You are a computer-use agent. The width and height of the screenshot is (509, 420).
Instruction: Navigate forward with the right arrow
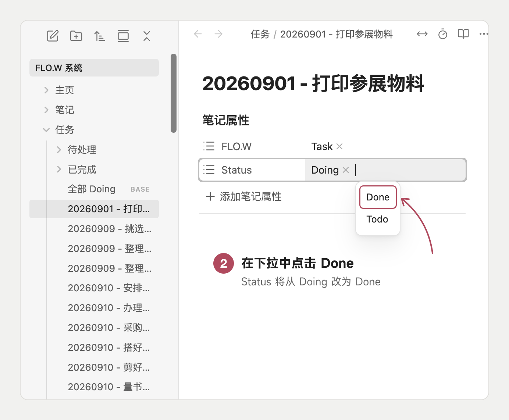[218, 34]
